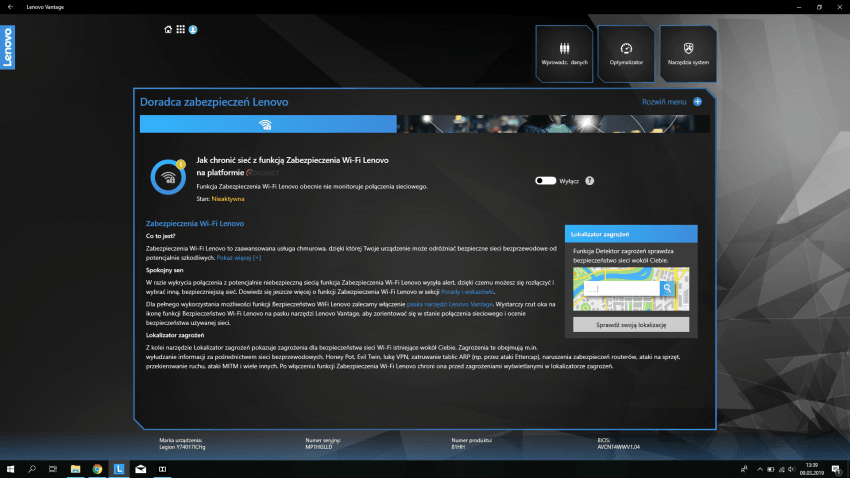Open Task View on taskbar
850x478 pixels.
(x=53, y=469)
